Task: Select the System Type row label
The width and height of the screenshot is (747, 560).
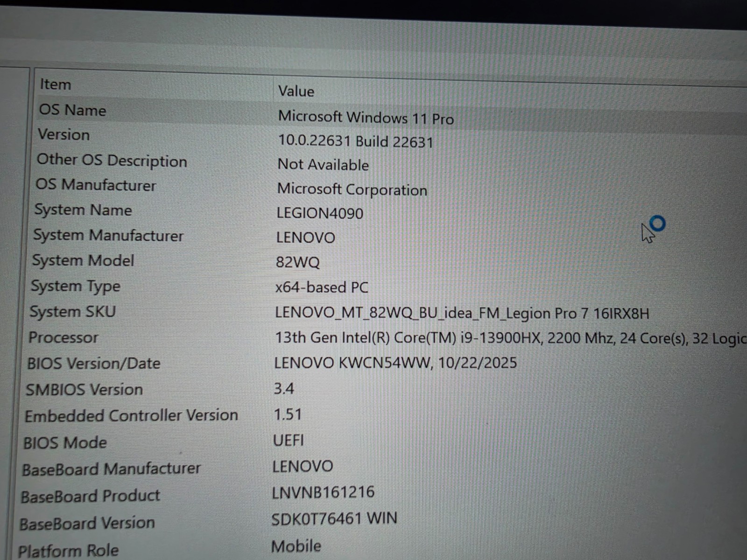Action: (x=75, y=287)
